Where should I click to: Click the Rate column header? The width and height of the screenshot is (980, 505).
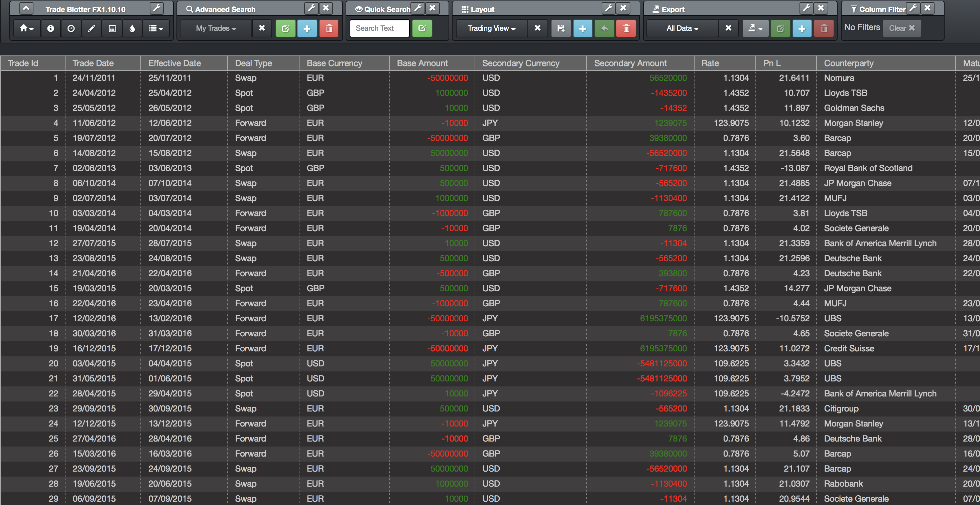tap(725, 63)
